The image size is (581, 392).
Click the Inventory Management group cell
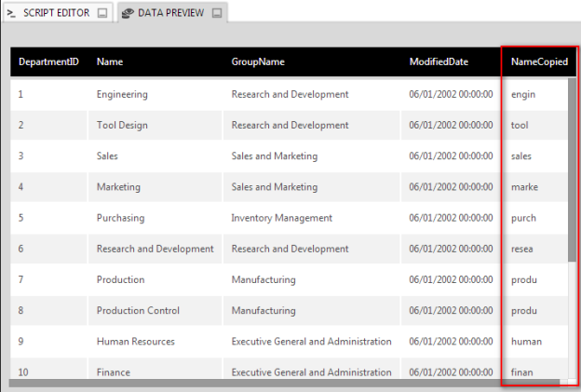[x=281, y=218]
